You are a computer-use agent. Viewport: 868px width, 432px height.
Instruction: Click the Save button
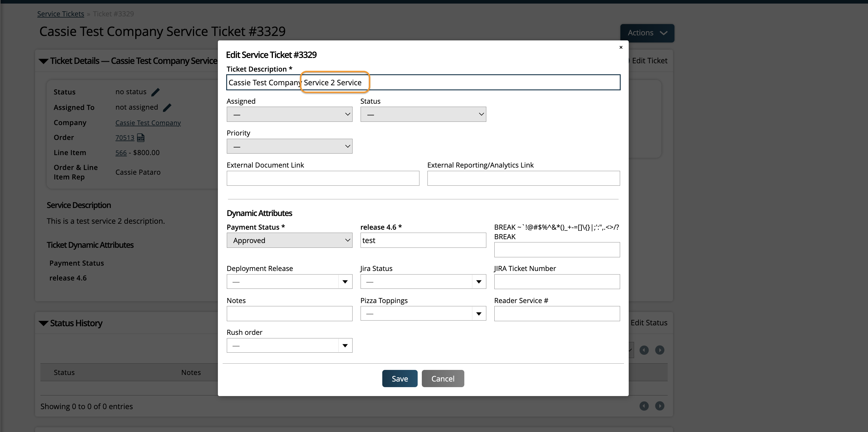pos(400,379)
